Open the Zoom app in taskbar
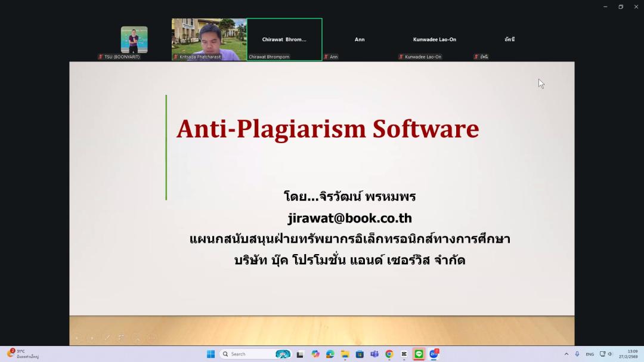 click(434, 354)
